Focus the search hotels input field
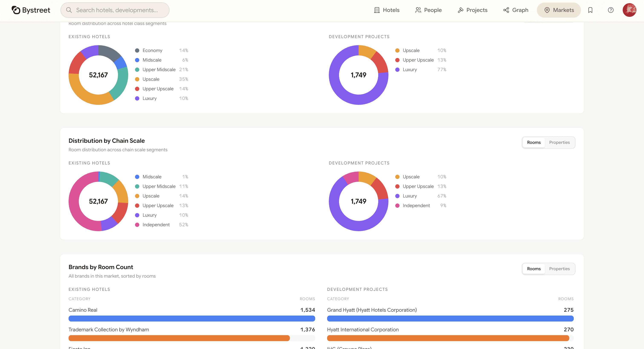The width and height of the screenshot is (644, 349). coord(117,10)
